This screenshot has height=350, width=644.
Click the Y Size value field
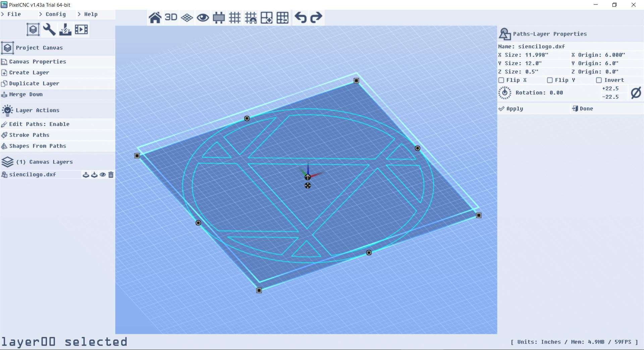(533, 63)
